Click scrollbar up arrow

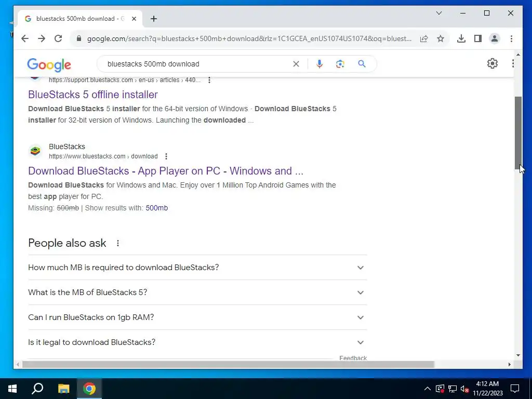click(x=518, y=55)
